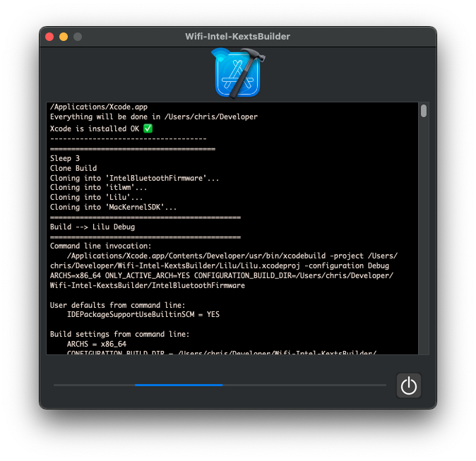Click 'User defaults from command line:' line
The image size is (476, 461).
(117, 305)
